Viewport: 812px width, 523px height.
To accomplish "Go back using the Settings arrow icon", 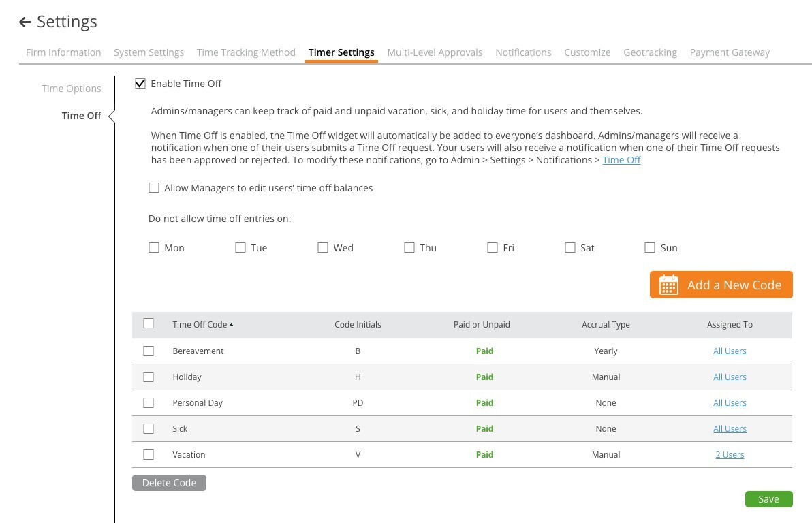I will pos(25,22).
